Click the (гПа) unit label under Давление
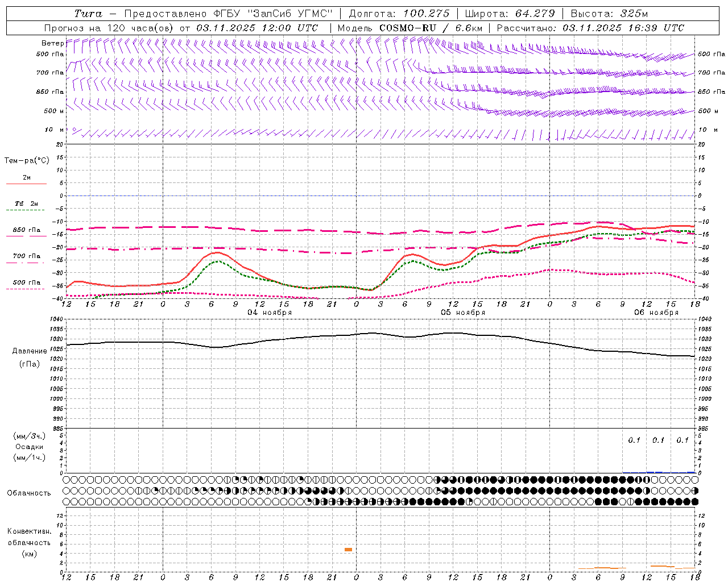This screenshot has height=582, width=728. pos(30,364)
